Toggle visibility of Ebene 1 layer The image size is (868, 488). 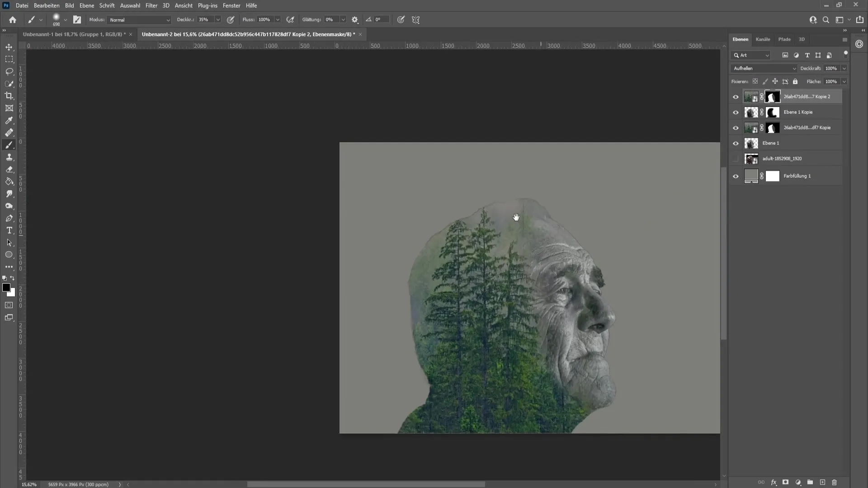coord(736,143)
